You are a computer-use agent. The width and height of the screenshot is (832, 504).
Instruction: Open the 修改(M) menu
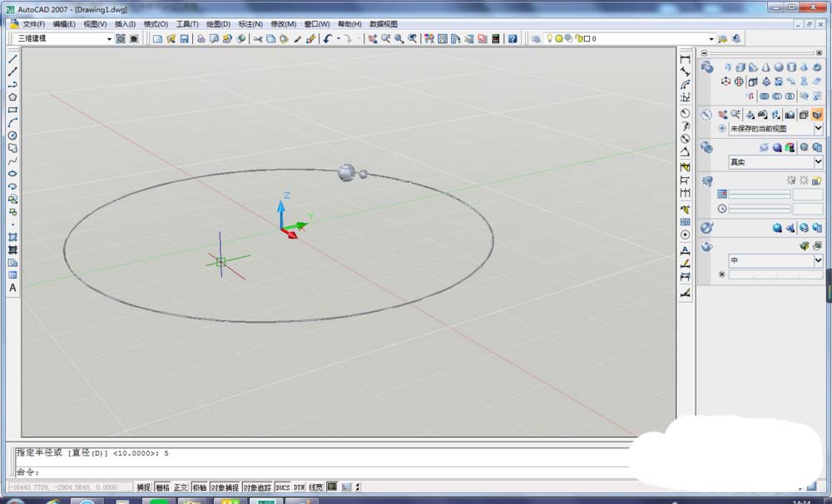283,24
